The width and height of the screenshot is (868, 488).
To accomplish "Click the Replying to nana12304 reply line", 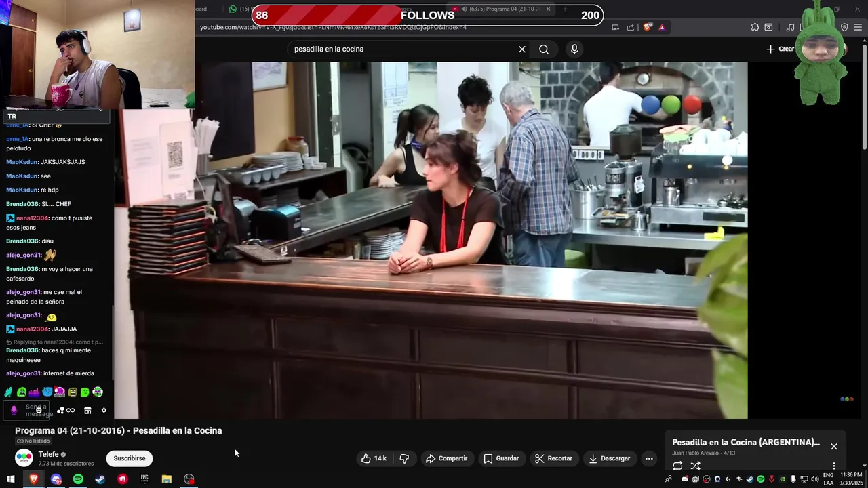I will 55,342.
